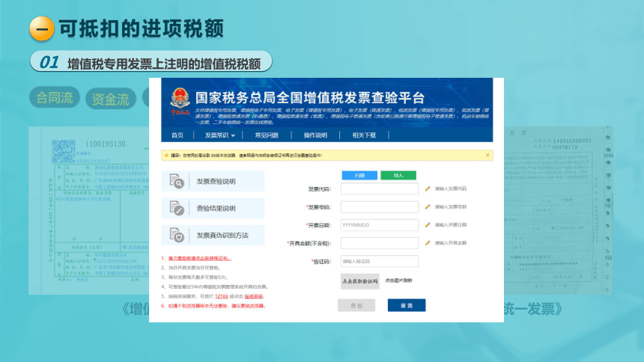Viewport: 644px width, 362px height.
Task: Click the blue 重置 button
Action: [x=407, y=305]
